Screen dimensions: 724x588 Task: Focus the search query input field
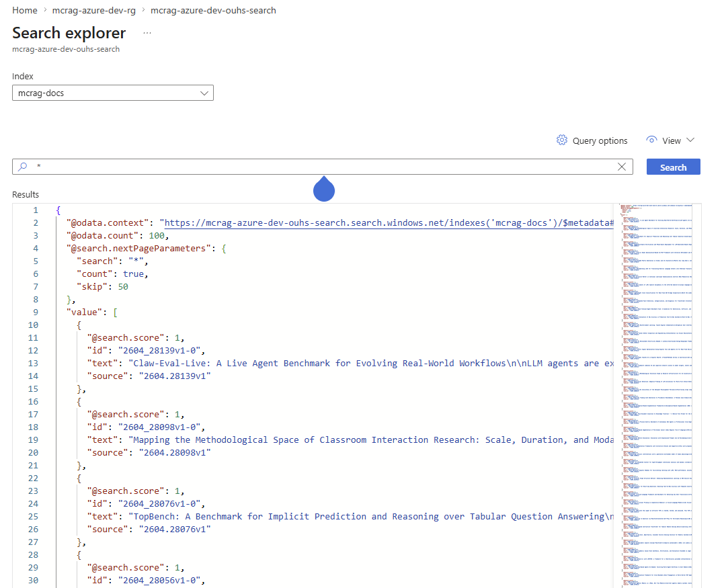(323, 167)
